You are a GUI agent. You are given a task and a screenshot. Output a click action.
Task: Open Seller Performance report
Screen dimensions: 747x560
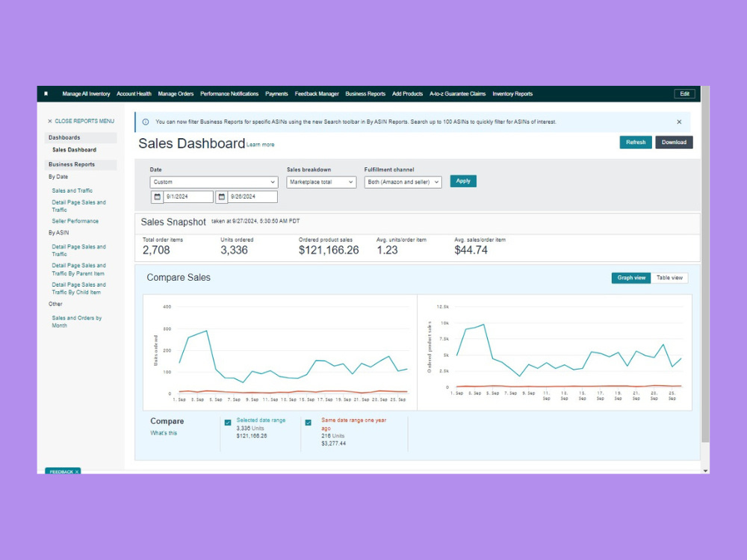click(75, 221)
